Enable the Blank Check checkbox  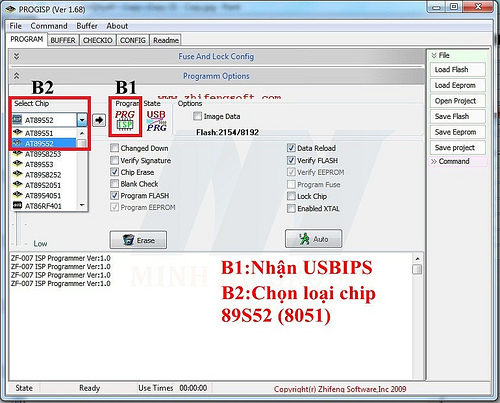[x=114, y=184]
